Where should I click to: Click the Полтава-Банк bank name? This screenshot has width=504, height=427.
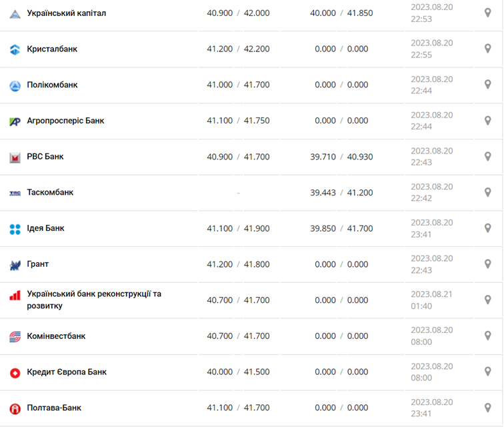click(x=54, y=408)
